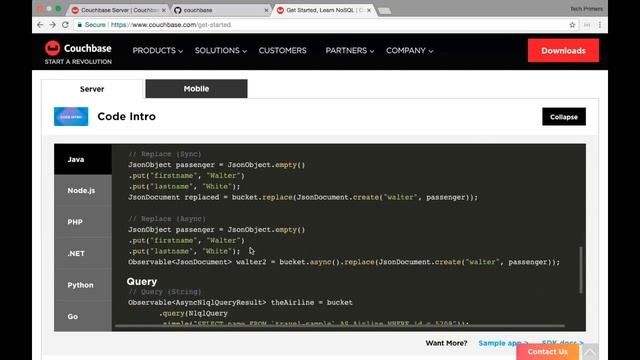
Task: Select the PHP language tab
Action: 83,222
